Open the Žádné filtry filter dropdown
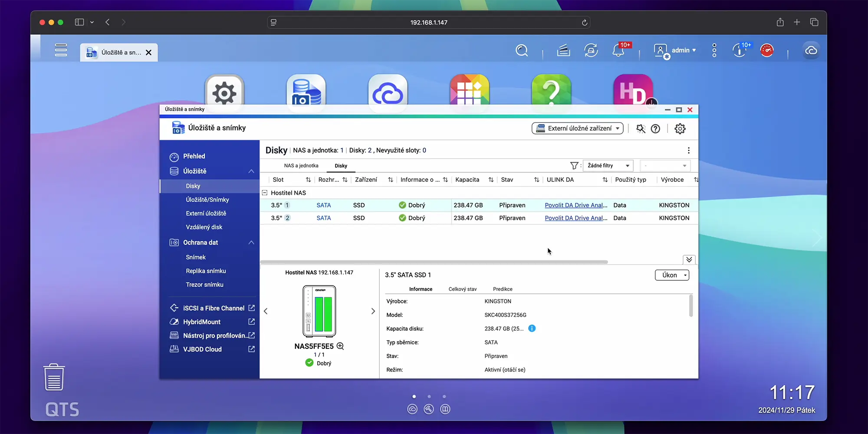 pyautogui.click(x=608, y=166)
